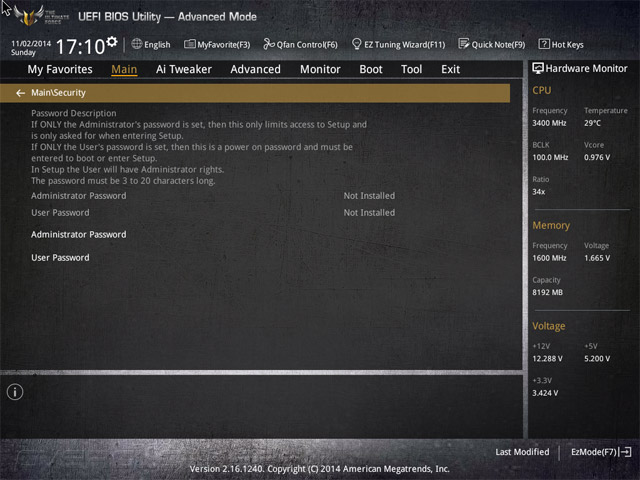Click the Vcore 0.976 V value
This screenshot has width=640, height=480.
[x=597, y=157]
